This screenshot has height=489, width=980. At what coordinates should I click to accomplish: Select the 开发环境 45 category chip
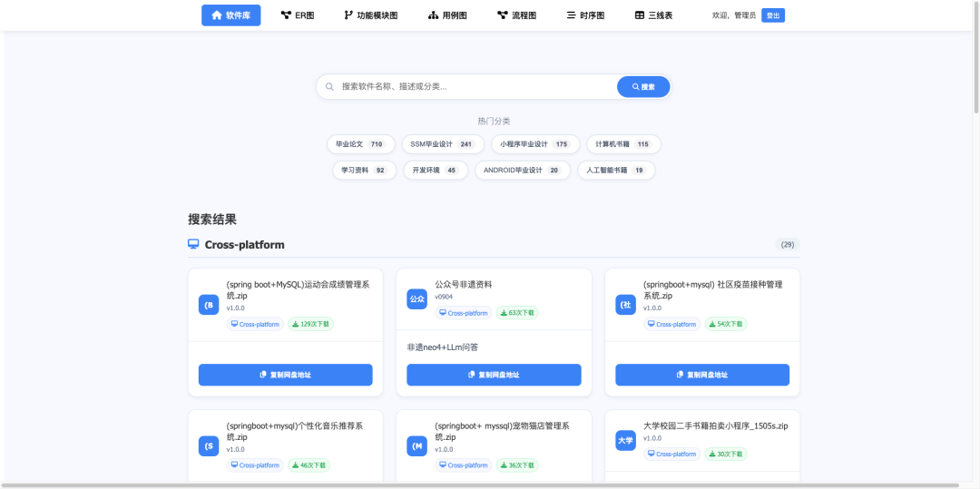point(436,170)
